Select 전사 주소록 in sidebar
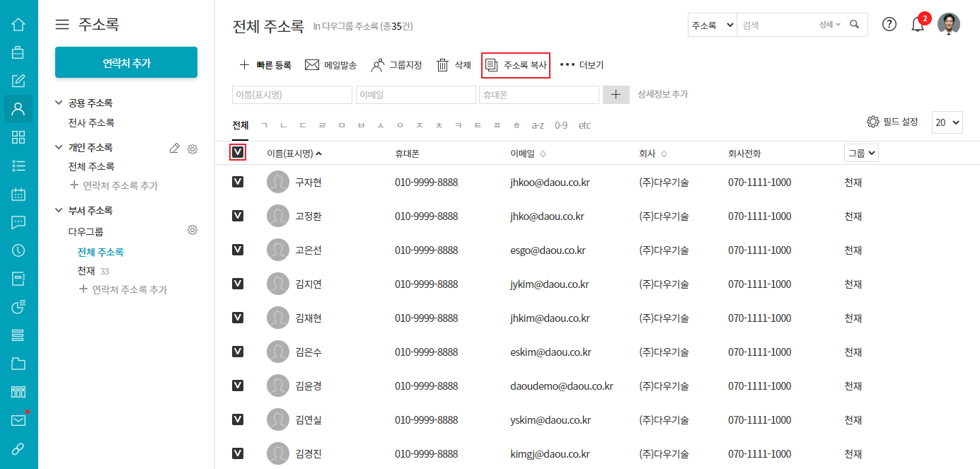The image size is (980, 469). (x=91, y=123)
